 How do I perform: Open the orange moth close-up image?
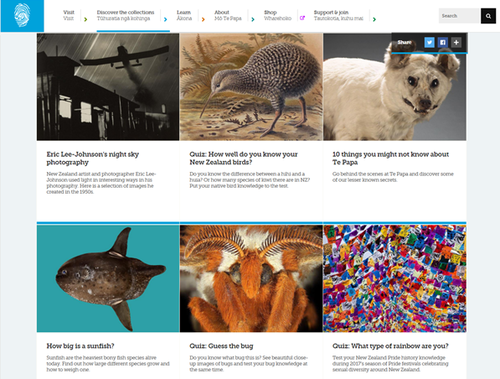(251, 279)
